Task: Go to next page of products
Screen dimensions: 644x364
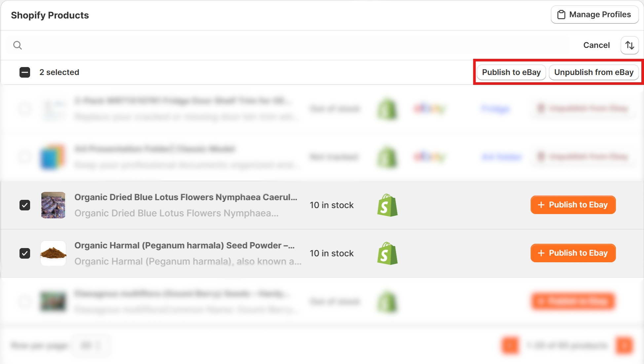Action: pos(624,346)
